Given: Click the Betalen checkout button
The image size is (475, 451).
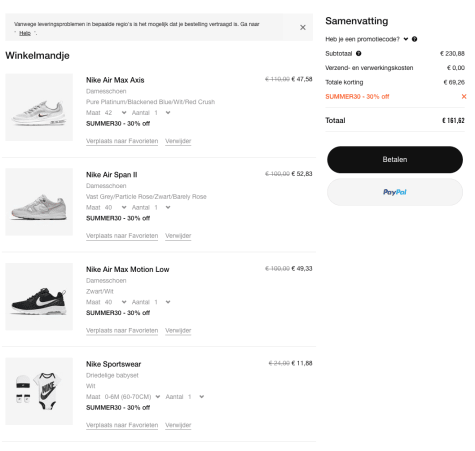Looking at the screenshot, I should tap(395, 159).
